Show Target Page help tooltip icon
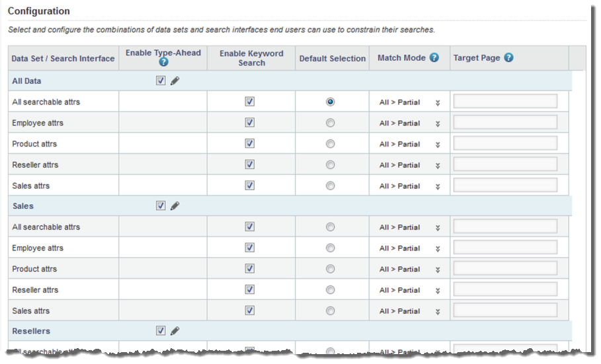 click(x=508, y=57)
